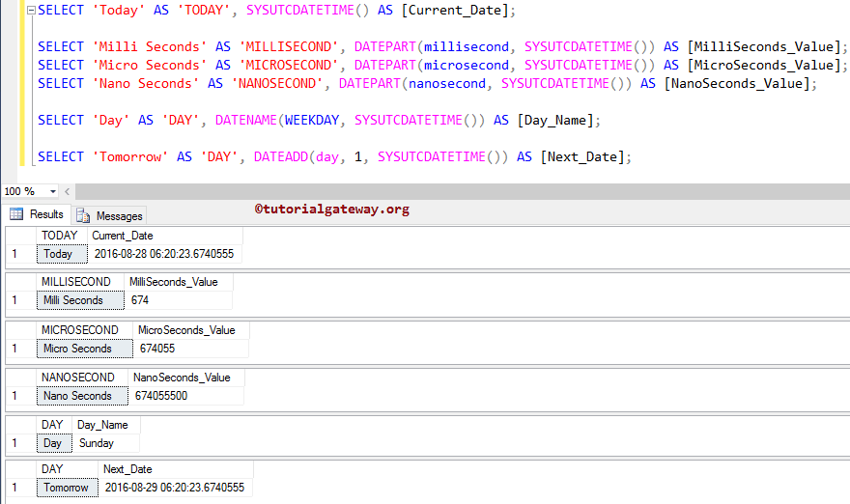The image size is (850, 504).
Task: Select the 'Today' result cell
Action: 62,254
